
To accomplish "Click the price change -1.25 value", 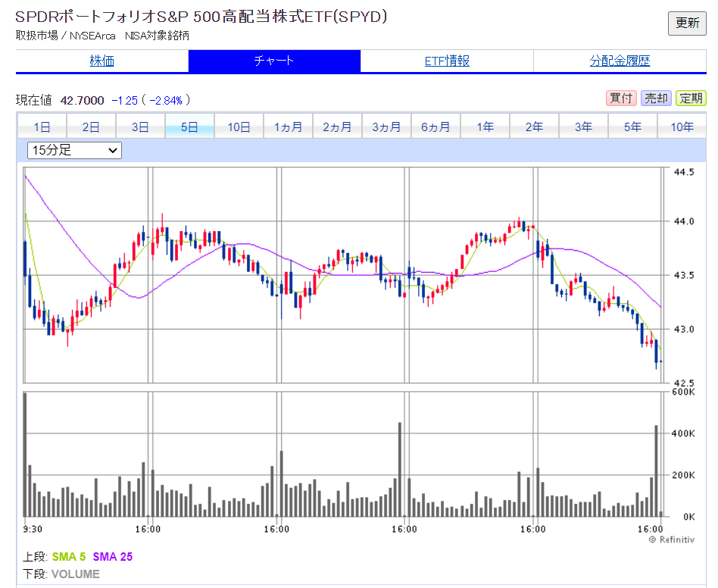I will [124, 100].
